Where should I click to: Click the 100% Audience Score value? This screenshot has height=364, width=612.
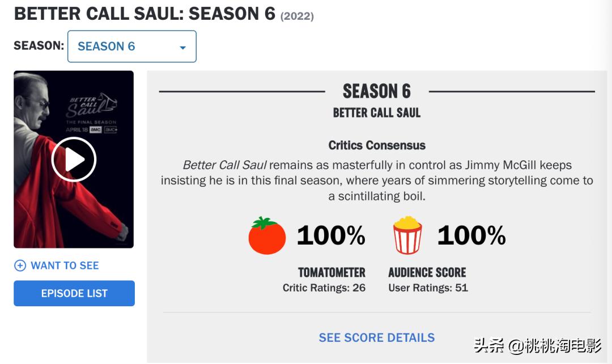tap(471, 235)
